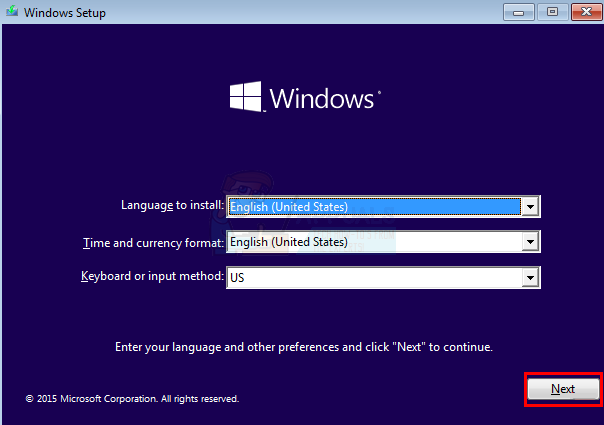
Task: Click the 'Keyboard or input method:' label
Action: click(152, 276)
